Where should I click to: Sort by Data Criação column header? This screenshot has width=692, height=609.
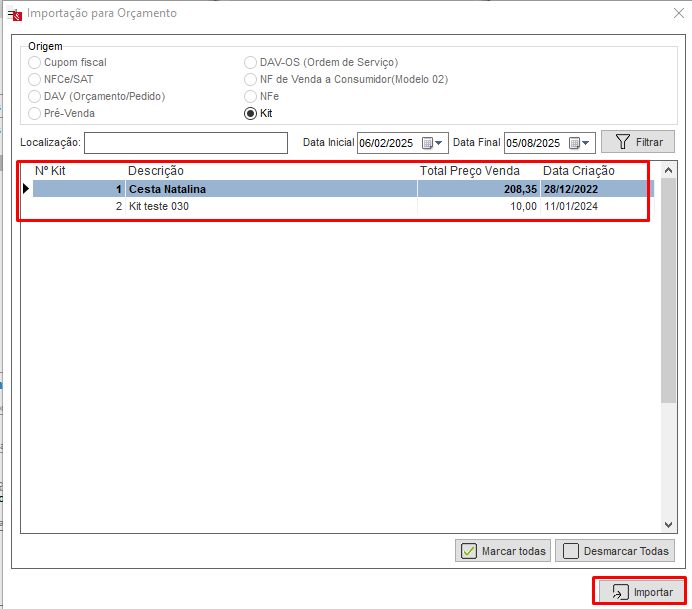pos(595,171)
